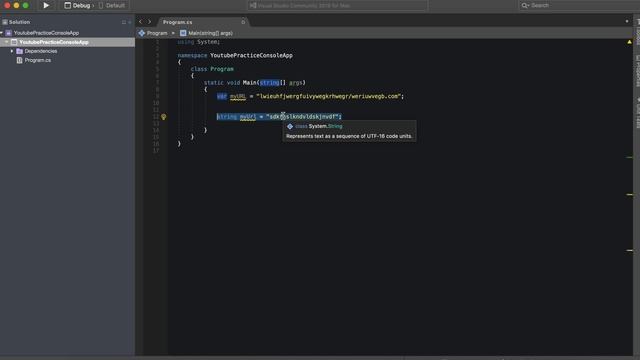
Task: Click 'using System;' in the code
Action: click(199, 42)
